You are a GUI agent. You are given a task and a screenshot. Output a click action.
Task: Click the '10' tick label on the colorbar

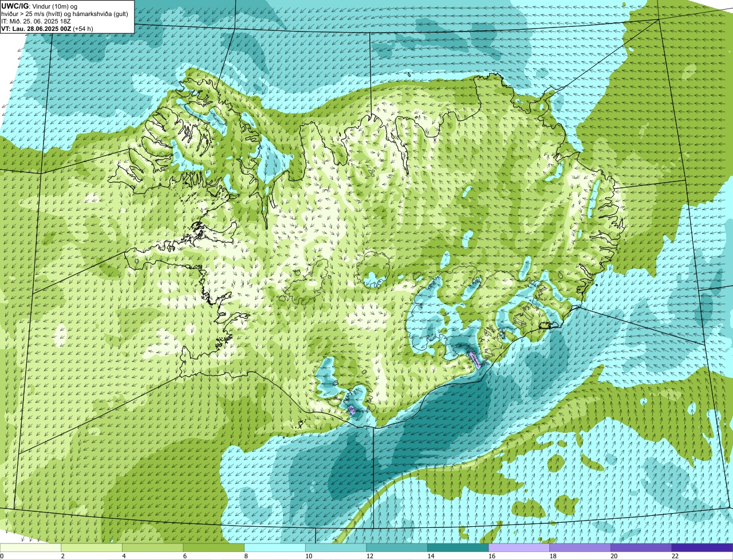pyautogui.click(x=309, y=556)
